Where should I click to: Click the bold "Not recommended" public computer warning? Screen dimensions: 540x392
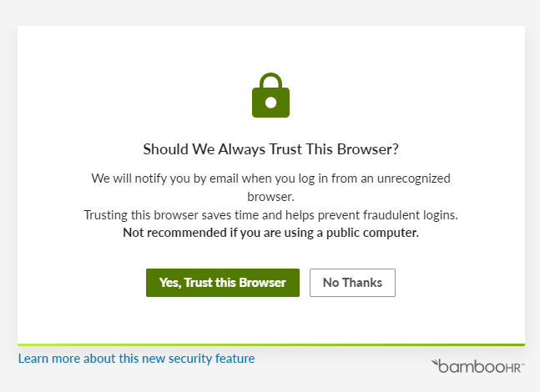pyautogui.click(x=270, y=233)
